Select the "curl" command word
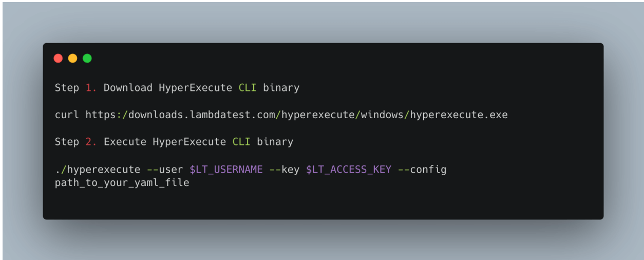 point(67,115)
